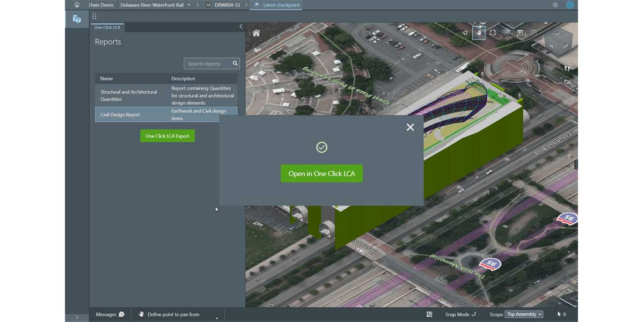
Task: Click the Fit View tool icon
Action: tap(493, 33)
